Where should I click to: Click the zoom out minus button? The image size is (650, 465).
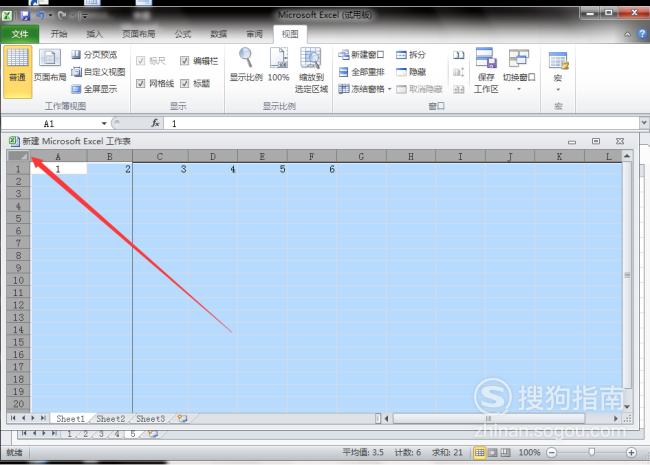tap(552, 452)
